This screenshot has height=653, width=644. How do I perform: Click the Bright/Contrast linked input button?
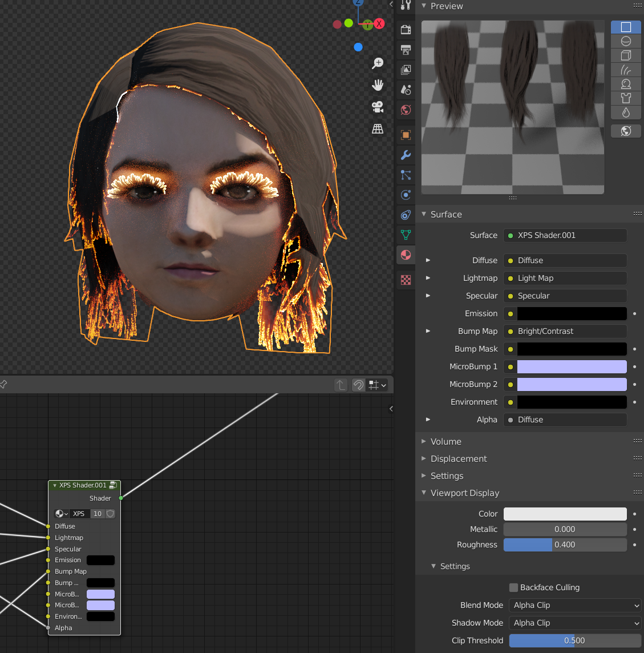point(565,332)
